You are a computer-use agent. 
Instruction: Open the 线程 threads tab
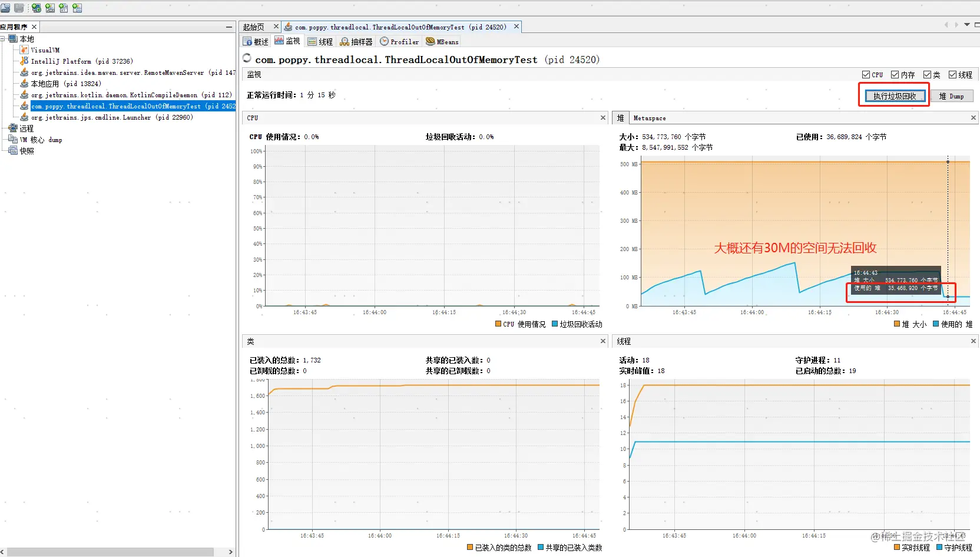(x=320, y=42)
